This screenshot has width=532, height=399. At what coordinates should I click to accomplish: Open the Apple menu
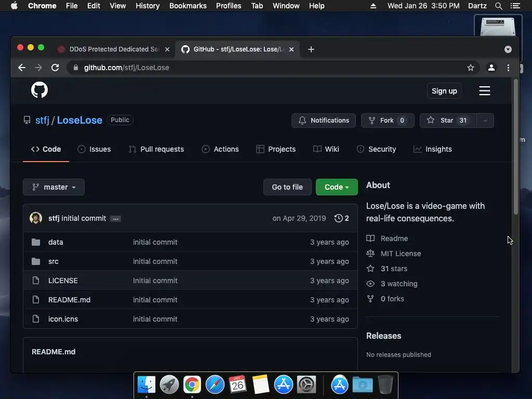pos(14,6)
